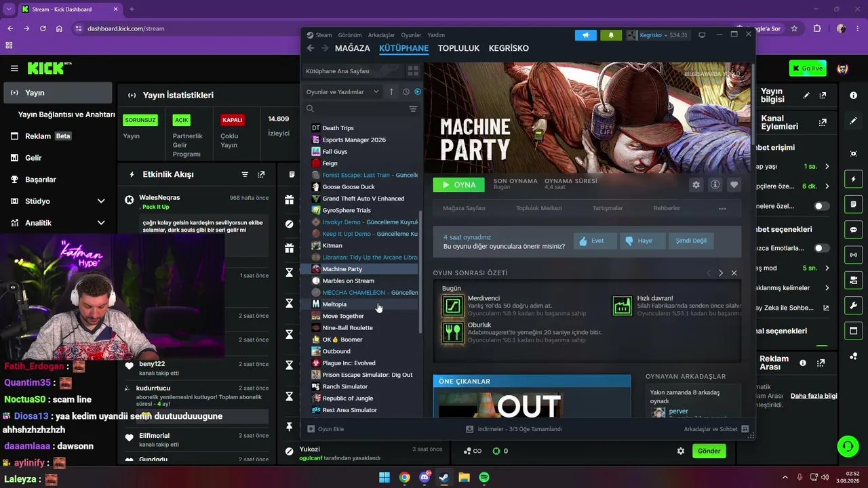
Task: Click the green OYNA button
Action: pos(459,184)
